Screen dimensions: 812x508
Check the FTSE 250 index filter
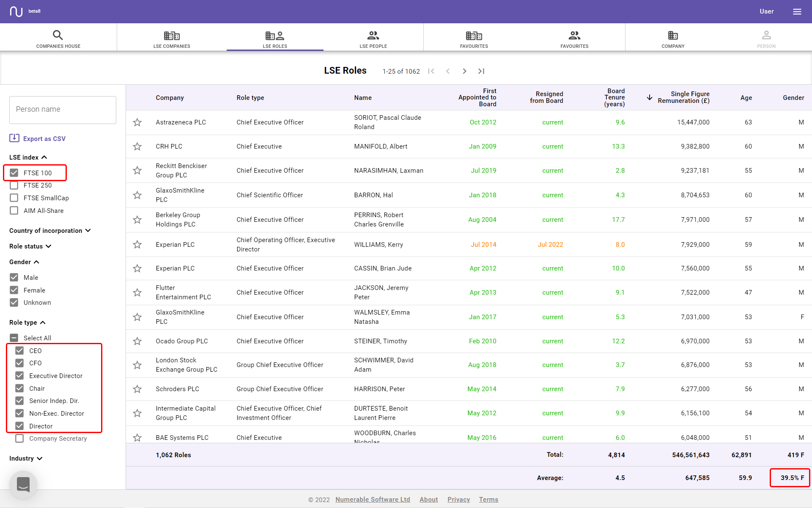click(x=14, y=185)
